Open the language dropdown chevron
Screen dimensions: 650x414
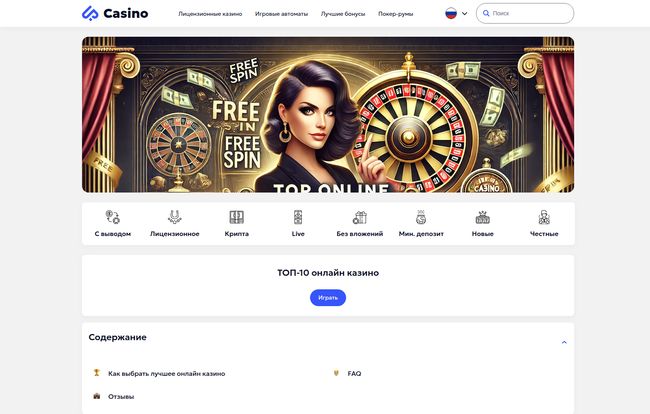tap(464, 13)
